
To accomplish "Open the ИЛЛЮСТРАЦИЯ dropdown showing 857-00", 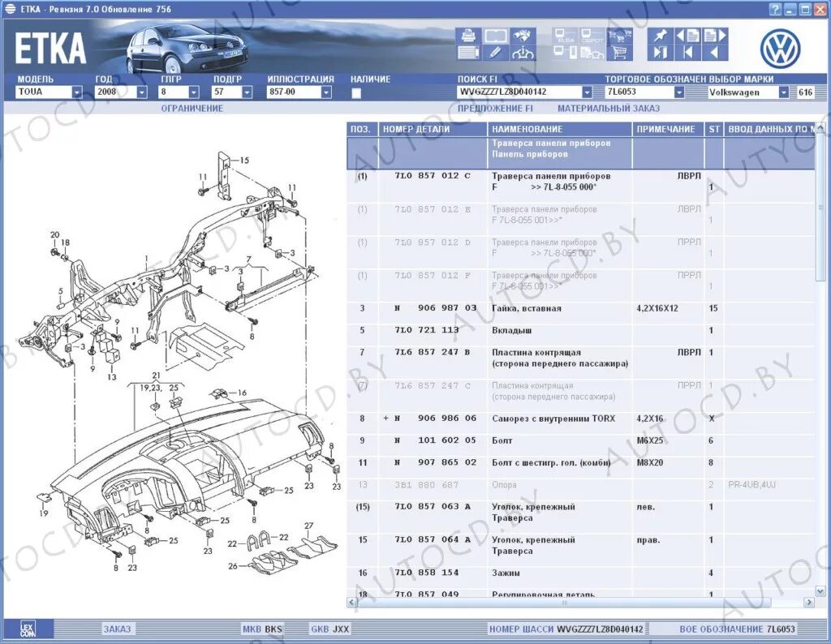I will (x=326, y=92).
